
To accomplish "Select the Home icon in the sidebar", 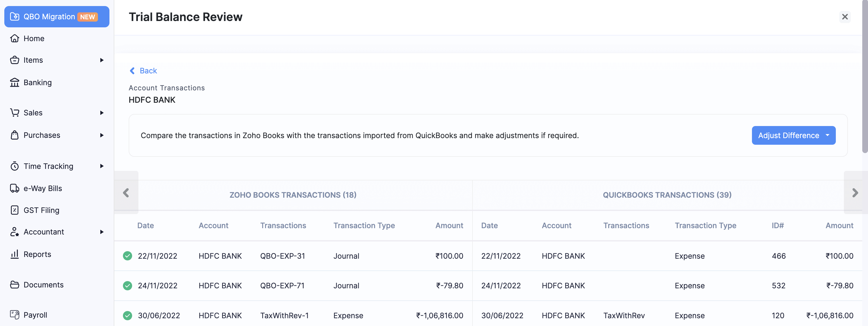I will pos(15,38).
